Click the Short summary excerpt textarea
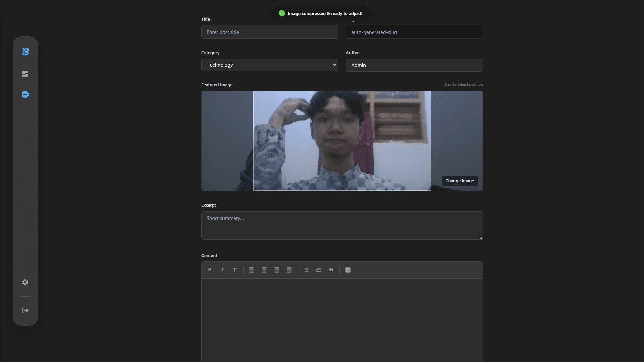 point(342,225)
